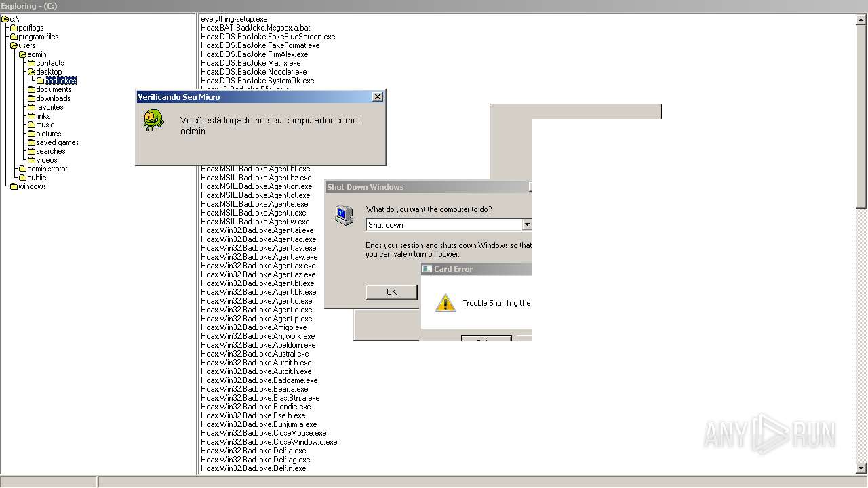Select Hoax.MSIL.BadJoke.Agent.w.exe
The height and width of the screenshot is (488, 868).
click(255, 222)
